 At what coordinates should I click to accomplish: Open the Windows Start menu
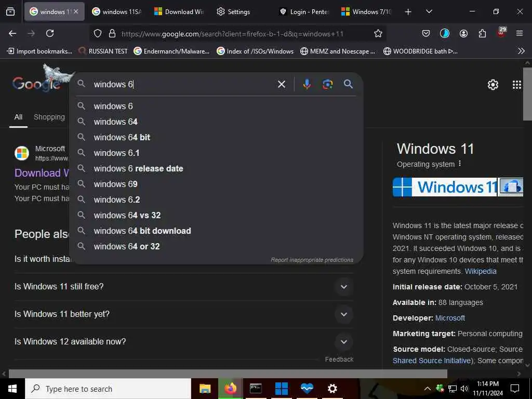click(x=12, y=389)
